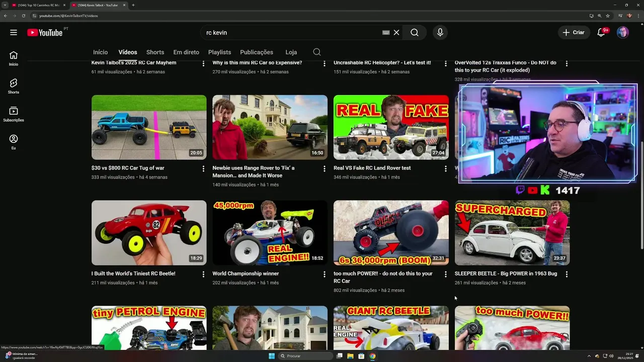Open options for Why is this mini RC Car so Expensive
644x362 pixels.
coord(325,63)
